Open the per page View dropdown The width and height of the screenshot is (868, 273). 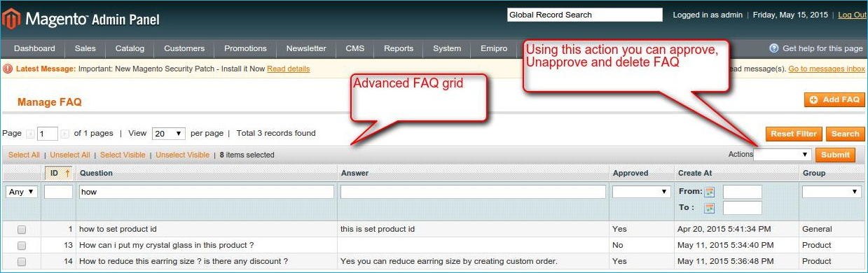coord(169,133)
